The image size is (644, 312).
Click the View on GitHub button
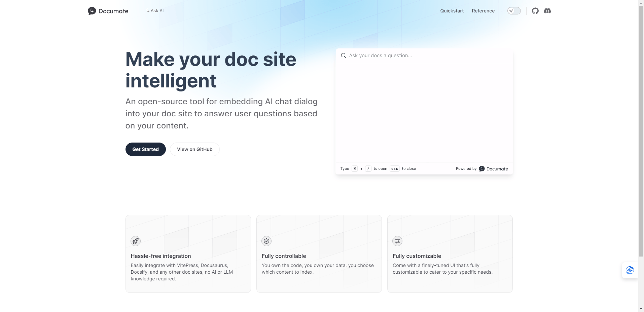pyautogui.click(x=194, y=149)
